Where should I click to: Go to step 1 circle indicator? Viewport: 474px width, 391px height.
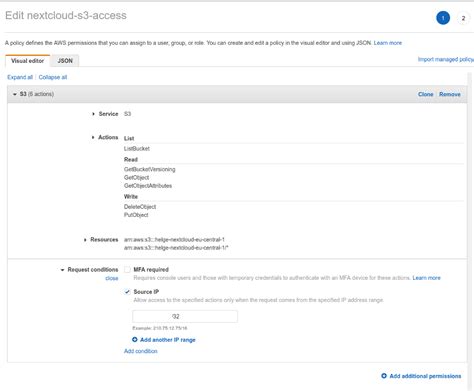(443, 18)
